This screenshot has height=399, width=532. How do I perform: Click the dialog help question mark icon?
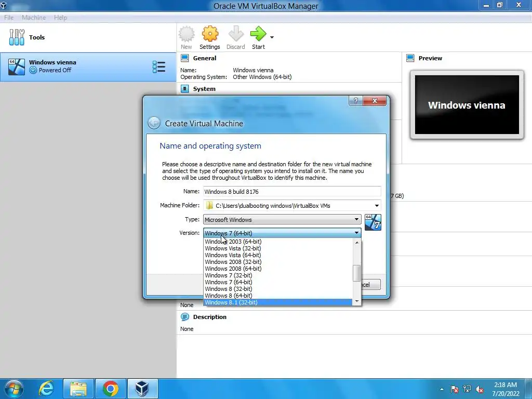(355, 101)
